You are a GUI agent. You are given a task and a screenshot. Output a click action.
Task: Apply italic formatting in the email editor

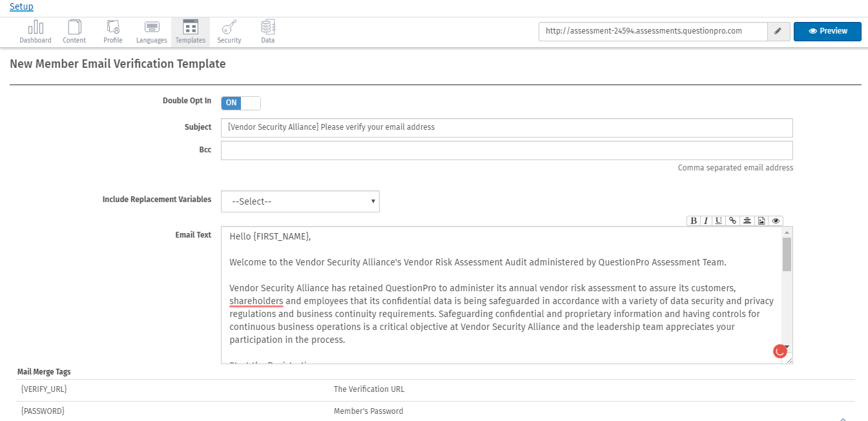pyautogui.click(x=706, y=220)
